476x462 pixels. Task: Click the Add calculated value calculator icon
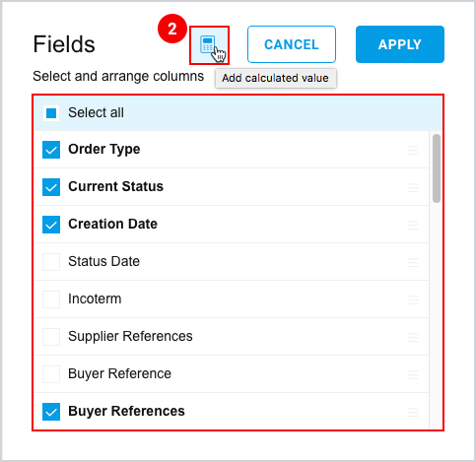tap(209, 45)
